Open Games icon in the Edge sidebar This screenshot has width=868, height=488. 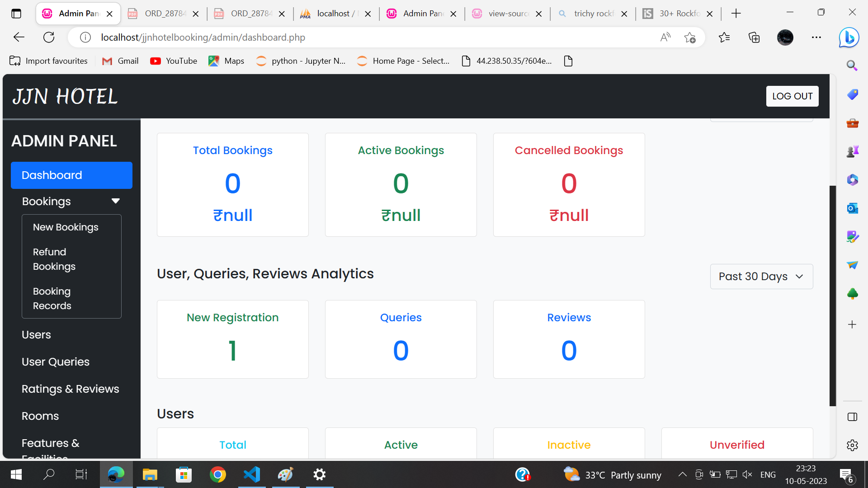(x=852, y=151)
